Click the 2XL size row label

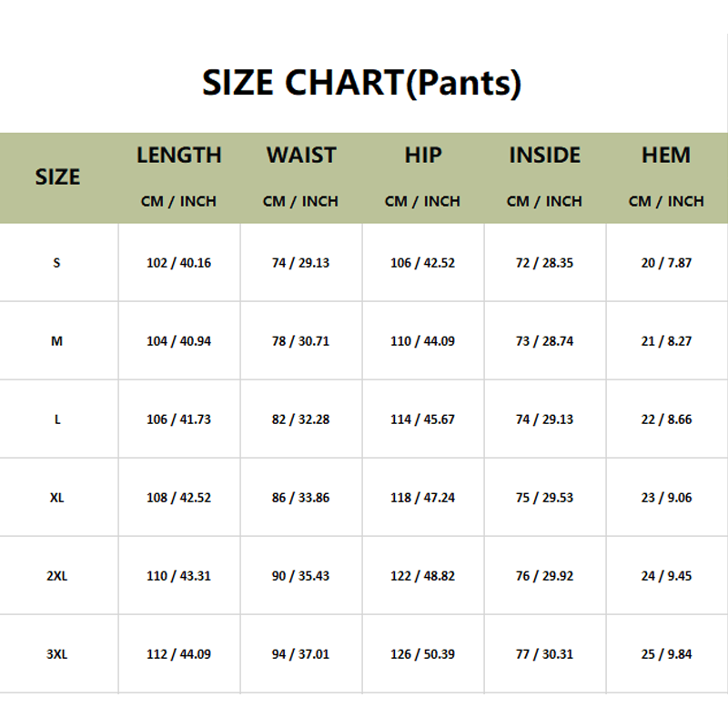[57, 576]
